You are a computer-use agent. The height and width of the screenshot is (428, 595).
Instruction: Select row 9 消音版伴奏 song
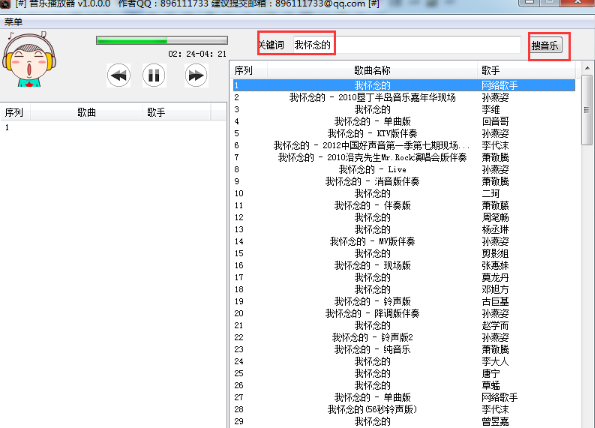click(x=404, y=181)
